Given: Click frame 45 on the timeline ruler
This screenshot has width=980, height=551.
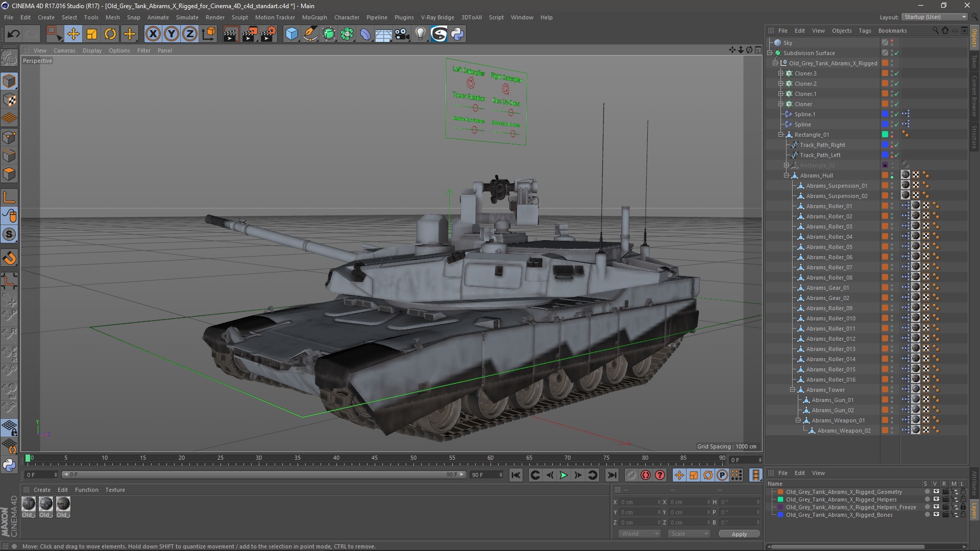Looking at the screenshot, I should point(375,458).
